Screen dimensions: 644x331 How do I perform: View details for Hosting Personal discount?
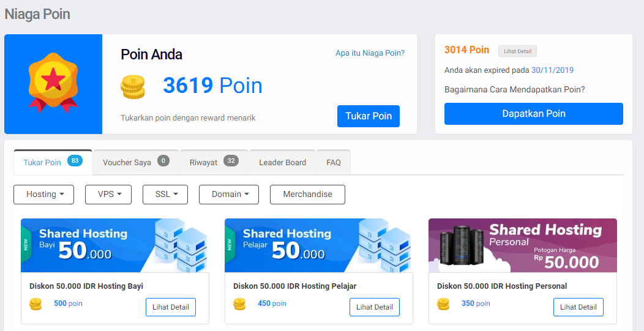(578, 307)
